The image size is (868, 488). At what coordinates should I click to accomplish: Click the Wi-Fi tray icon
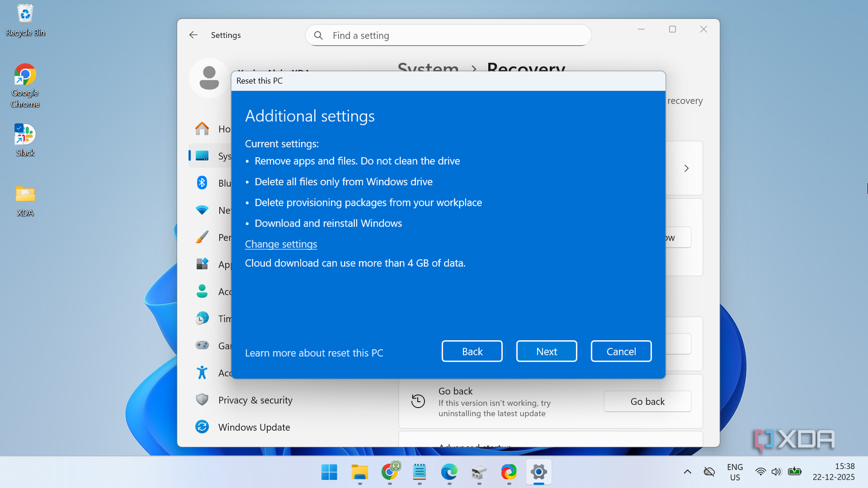click(x=760, y=472)
